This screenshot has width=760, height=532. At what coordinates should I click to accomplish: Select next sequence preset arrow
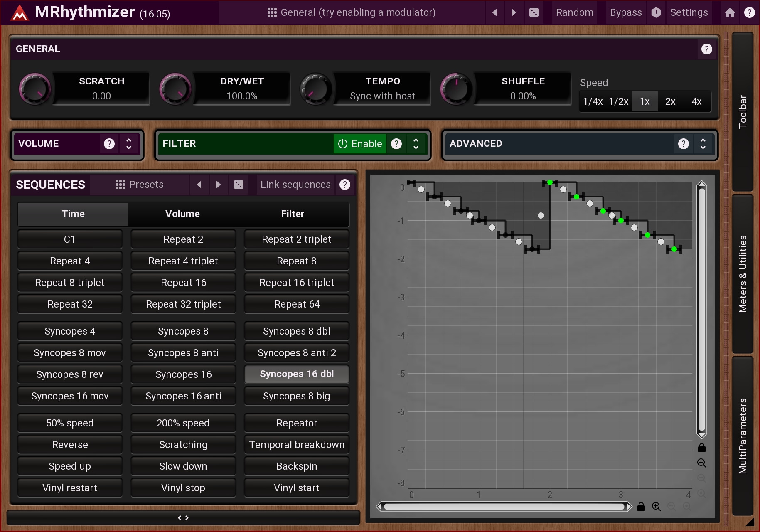tap(219, 185)
